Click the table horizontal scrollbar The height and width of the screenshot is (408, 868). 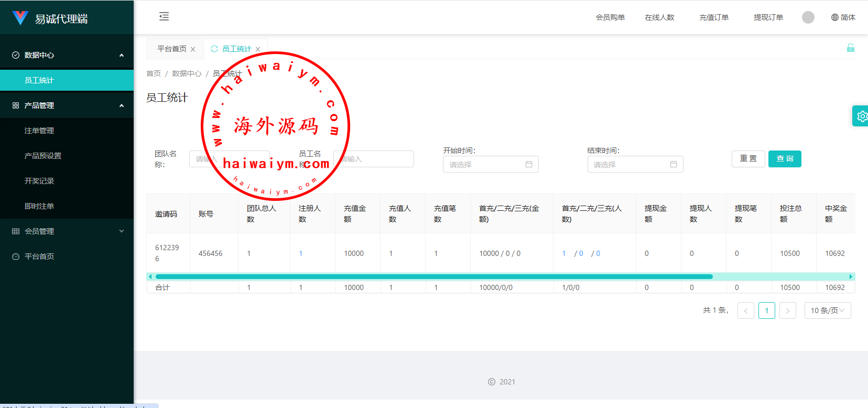click(x=434, y=276)
